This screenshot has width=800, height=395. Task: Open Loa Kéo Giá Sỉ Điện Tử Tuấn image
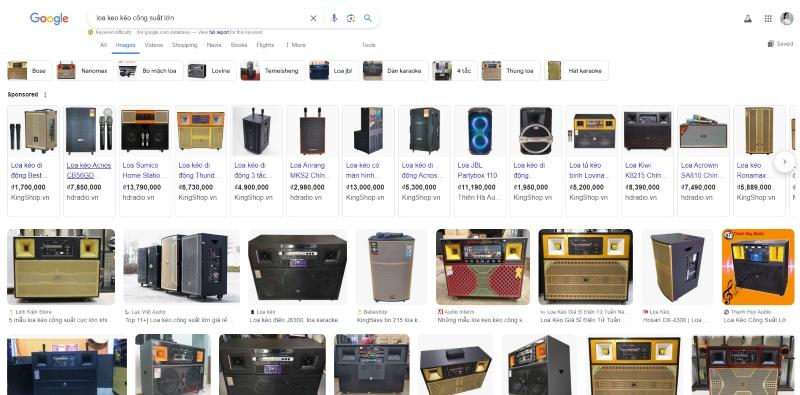pyautogui.click(x=586, y=267)
